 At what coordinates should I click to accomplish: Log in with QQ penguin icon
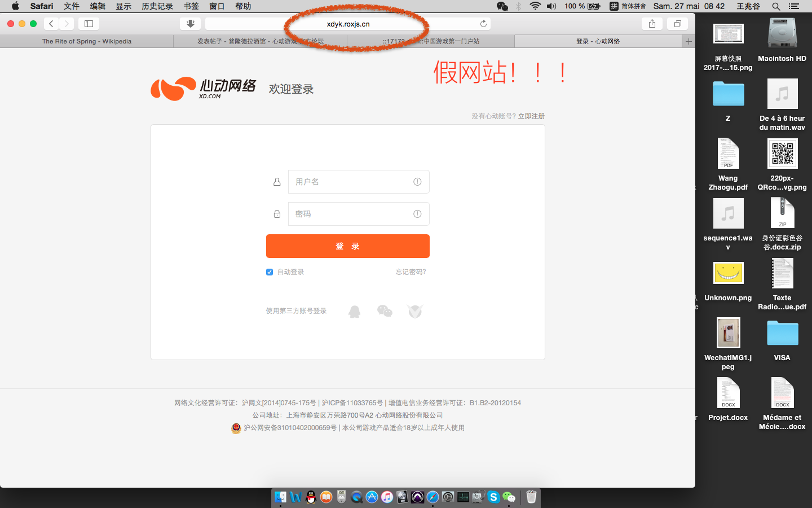354,312
